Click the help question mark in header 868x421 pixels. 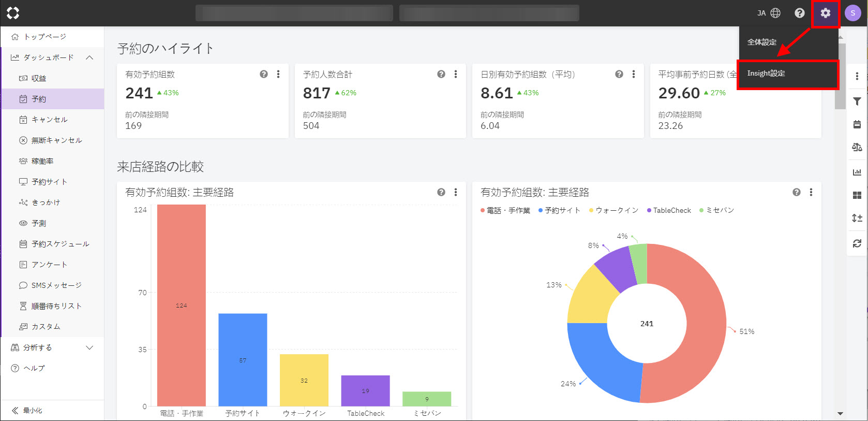(x=799, y=13)
